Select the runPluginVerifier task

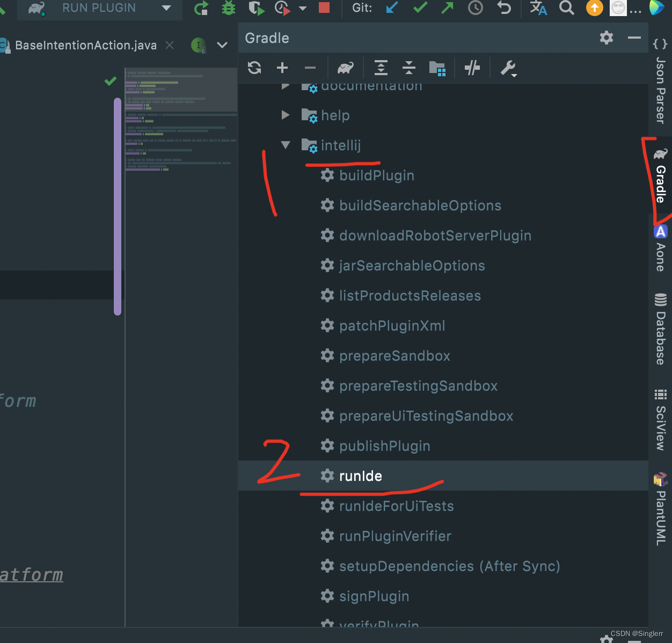(x=386, y=536)
